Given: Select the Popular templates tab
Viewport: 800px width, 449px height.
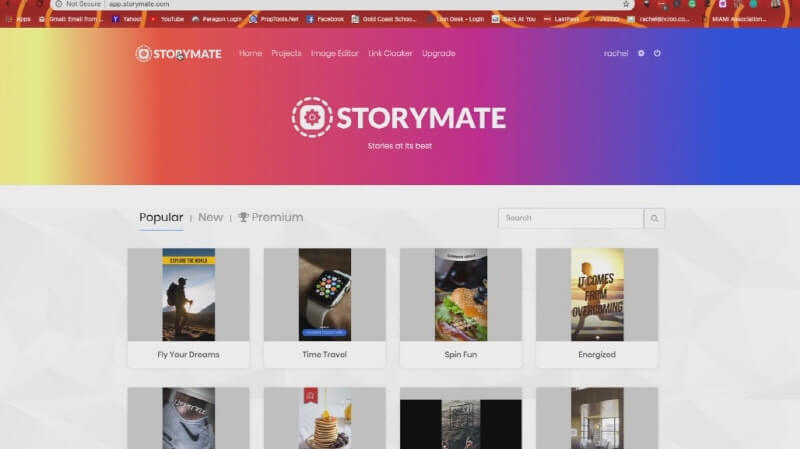Looking at the screenshot, I should (161, 217).
